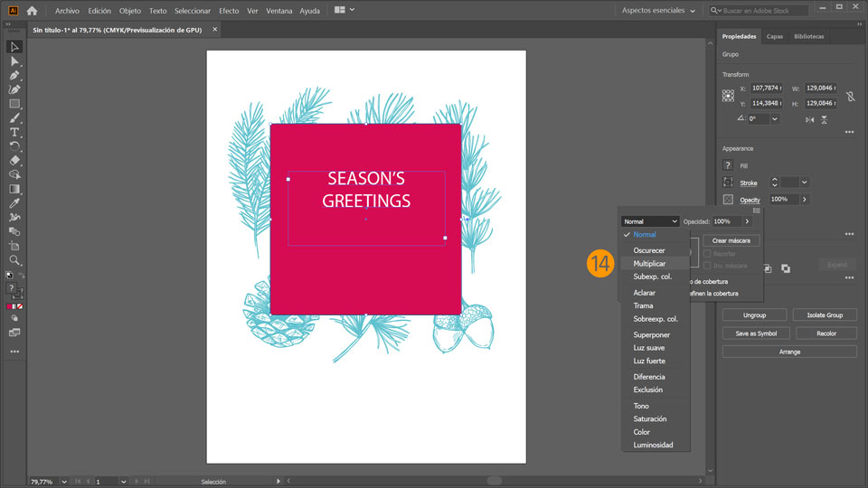868x488 pixels.
Task: Select the Paintbrush tool
Action: coord(14,117)
